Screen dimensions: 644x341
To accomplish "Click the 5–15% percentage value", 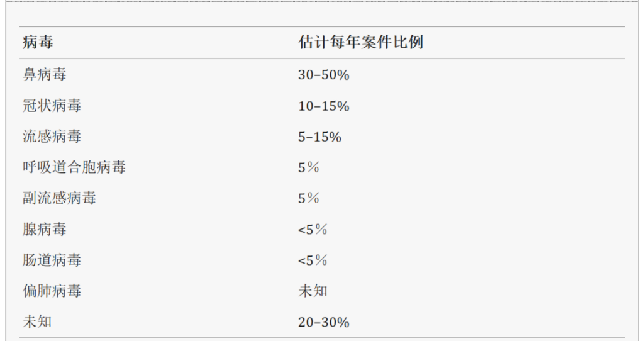I will (x=319, y=137).
